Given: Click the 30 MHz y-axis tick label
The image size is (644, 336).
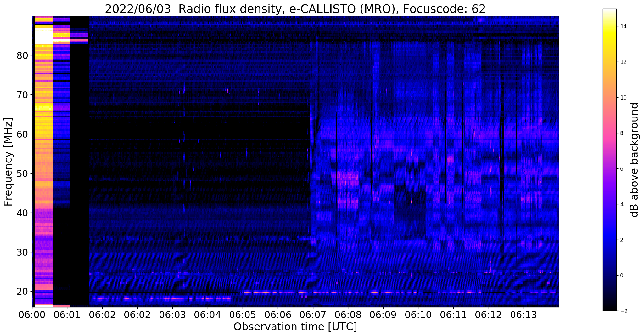Looking at the screenshot, I should tap(22, 252).
